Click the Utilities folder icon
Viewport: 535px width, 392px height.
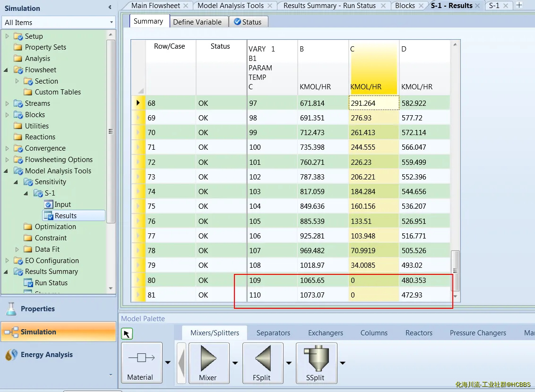pos(18,126)
